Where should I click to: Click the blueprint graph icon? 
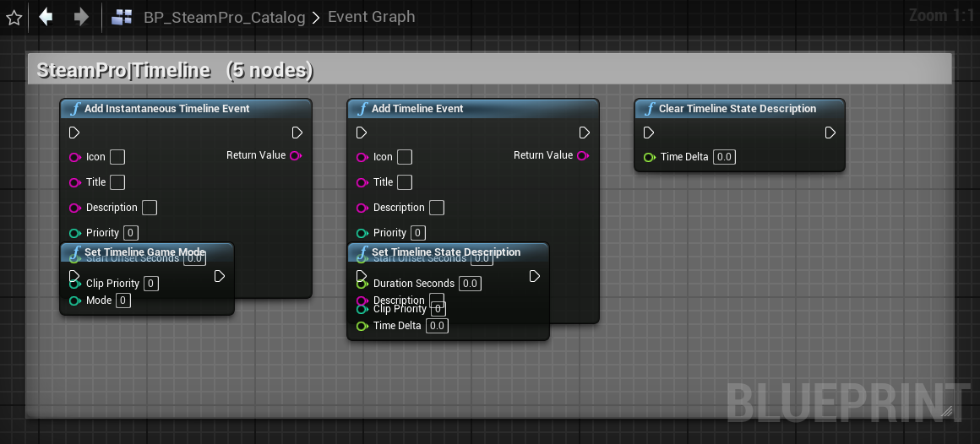click(122, 18)
